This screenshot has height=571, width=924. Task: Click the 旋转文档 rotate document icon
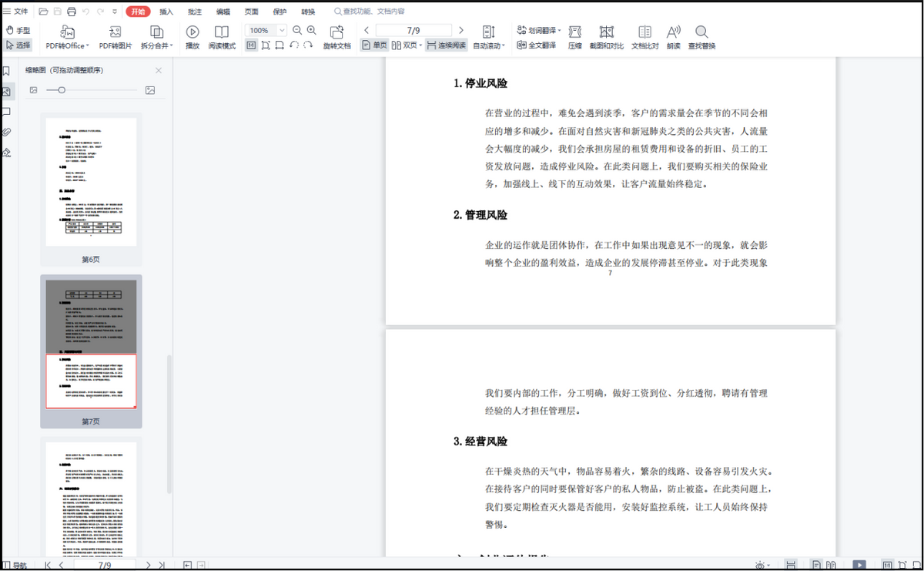(336, 32)
